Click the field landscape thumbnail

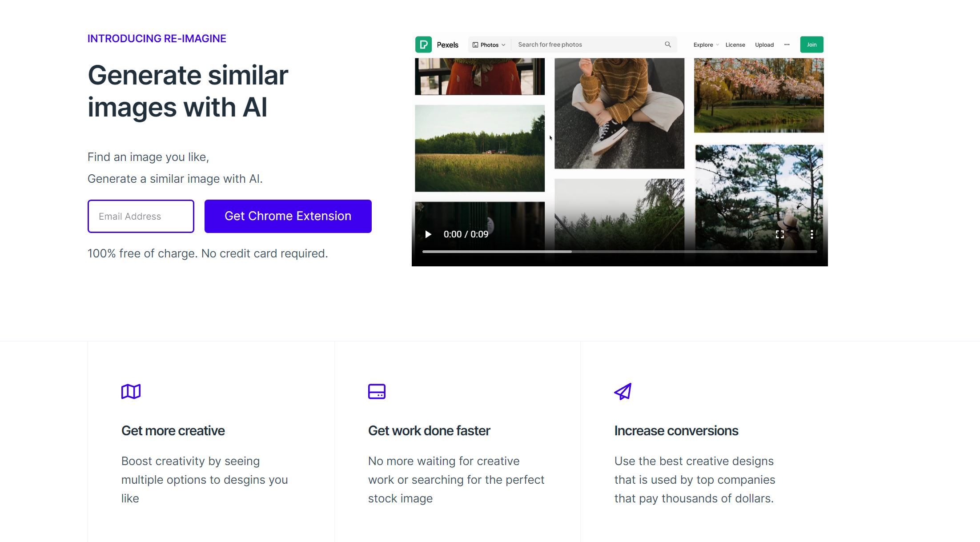pyautogui.click(x=479, y=148)
